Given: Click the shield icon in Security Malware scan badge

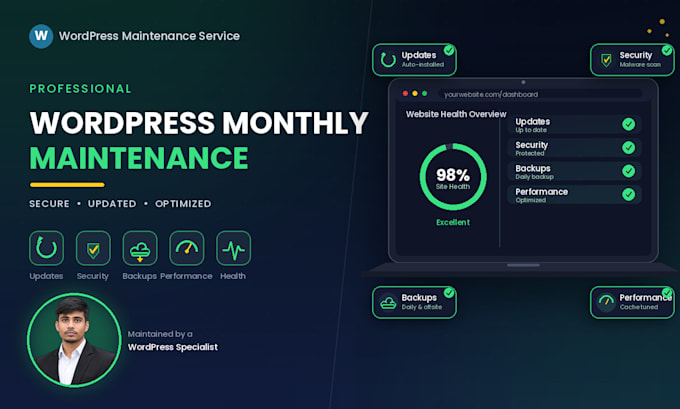Looking at the screenshot, I should point(606,60).
